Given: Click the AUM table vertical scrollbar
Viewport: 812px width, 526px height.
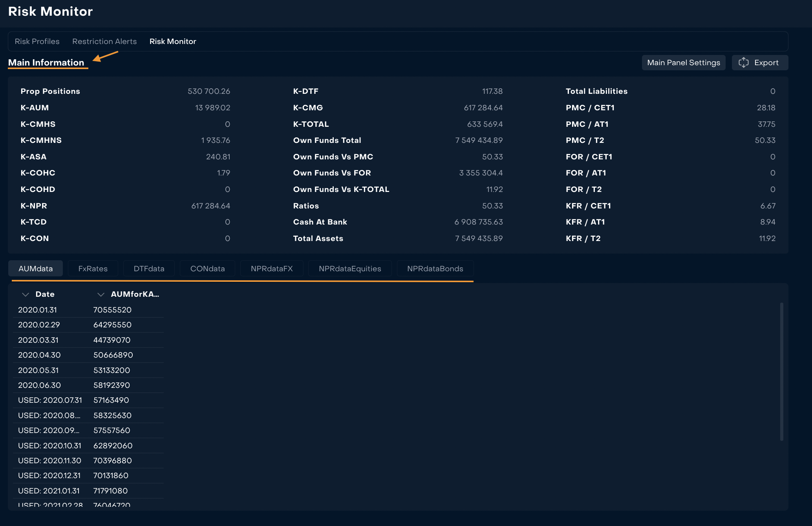Looking at the screenshot, I should point(781,371).
